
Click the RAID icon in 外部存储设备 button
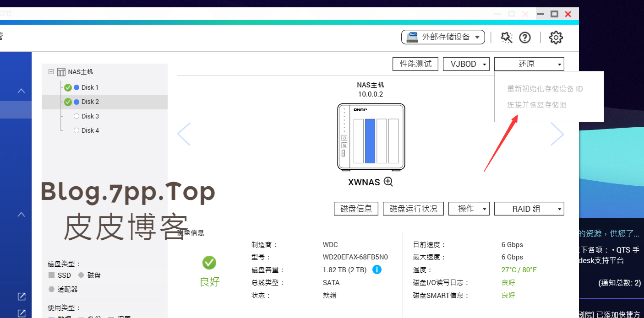tap(413, 37)
